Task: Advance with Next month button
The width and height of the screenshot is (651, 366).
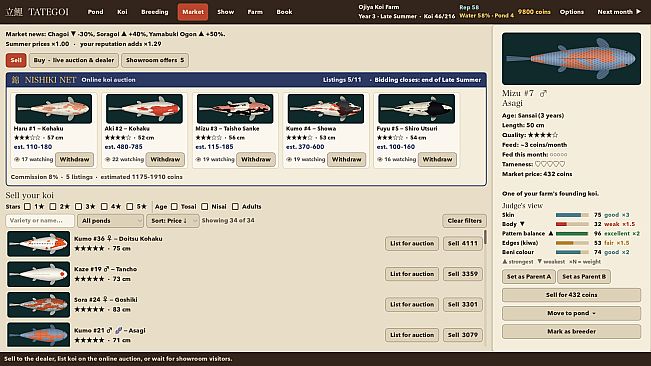Action: [x=619, y=12]
